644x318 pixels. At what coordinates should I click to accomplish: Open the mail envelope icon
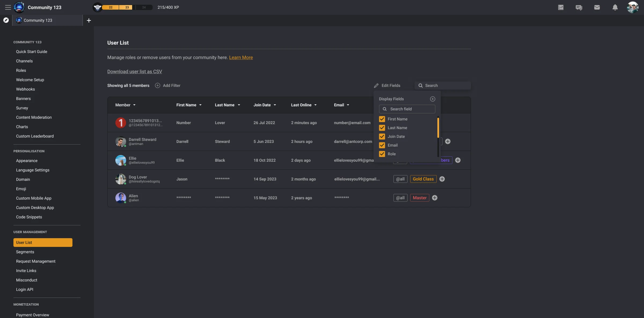(597, 7)
